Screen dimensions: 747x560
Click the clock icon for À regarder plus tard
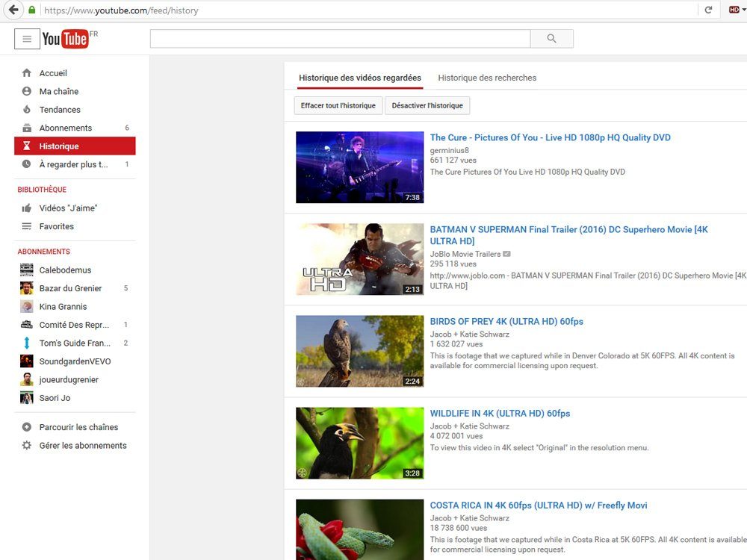[27, 164]
